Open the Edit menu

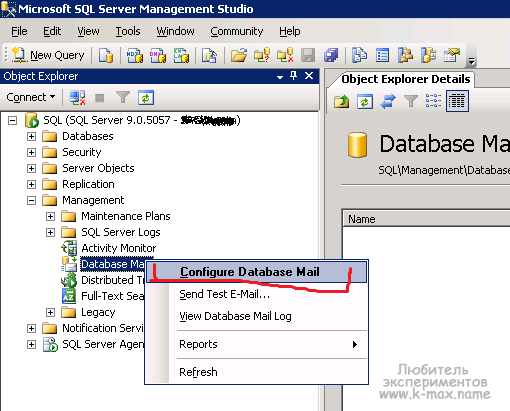[52, 31]
